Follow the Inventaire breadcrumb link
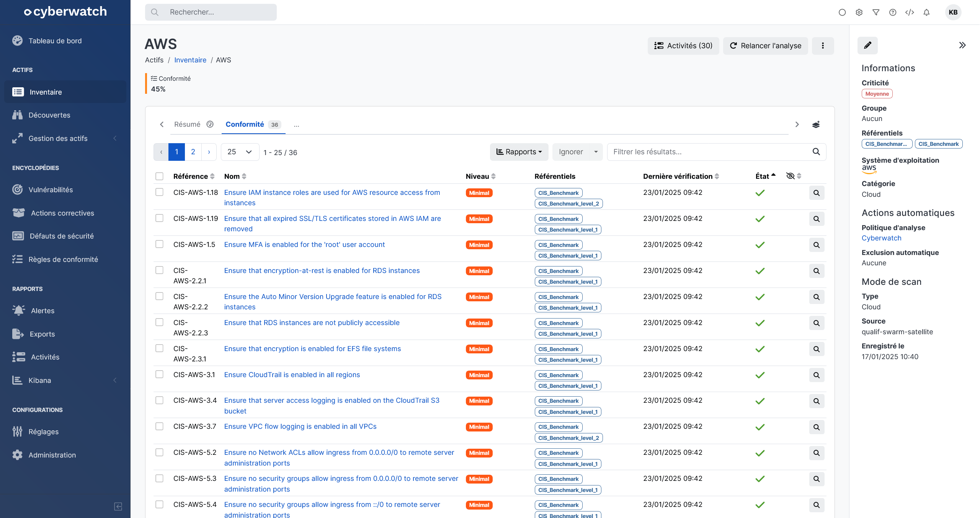This screenshot has height=518, width=980. pos(190,60)
